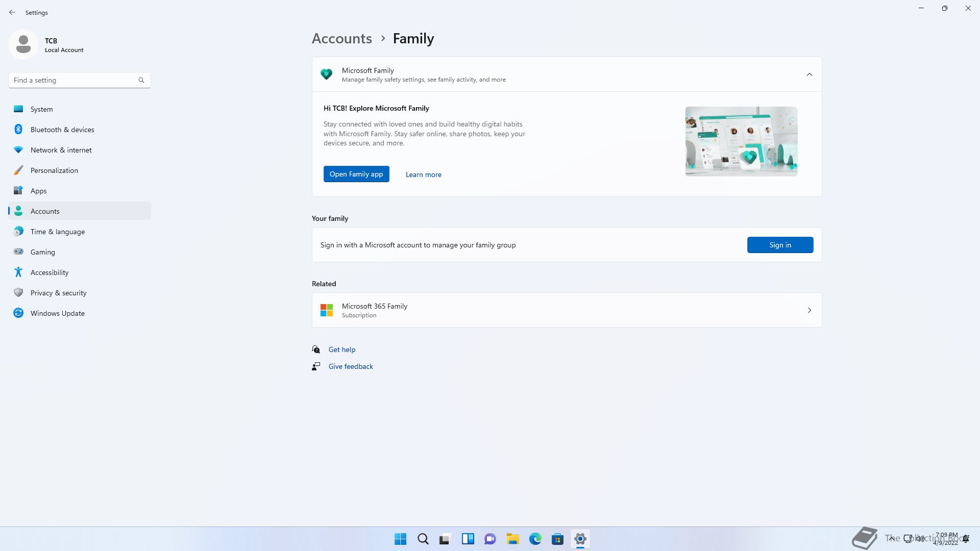This screenshot has width=980, height=551.
Task: Open the TCB user profile avatar
Action: pos(23,44)
